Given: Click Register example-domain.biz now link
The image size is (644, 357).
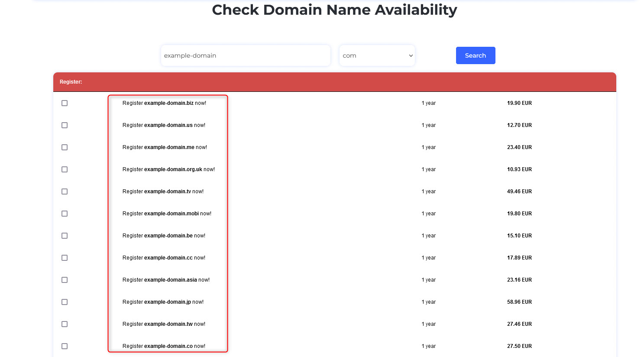Looking at the screenshot, I should coord(165,103).
